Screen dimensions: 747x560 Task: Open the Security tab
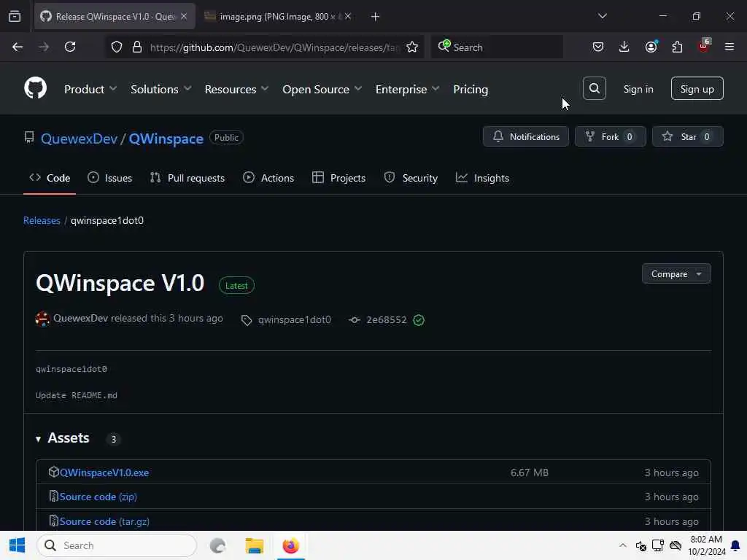tap(411, 178)
